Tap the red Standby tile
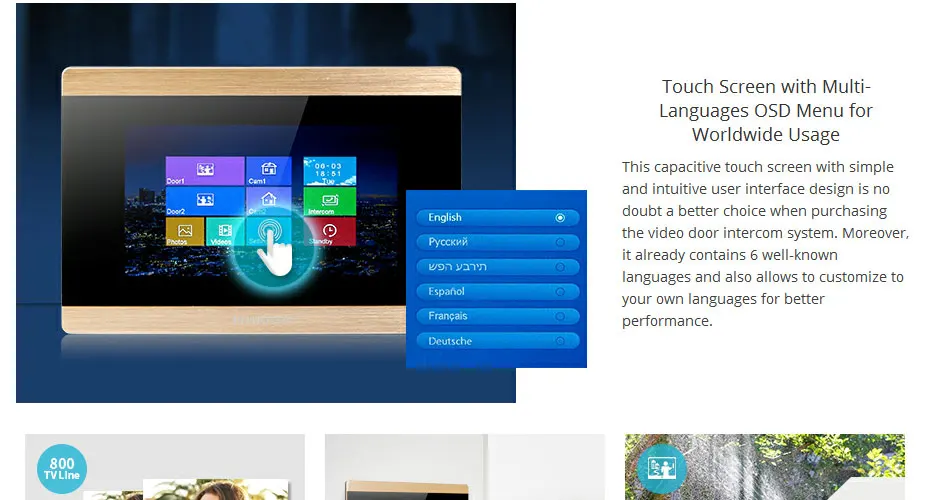Screen dimensions: 930x500 click(330, 231)
